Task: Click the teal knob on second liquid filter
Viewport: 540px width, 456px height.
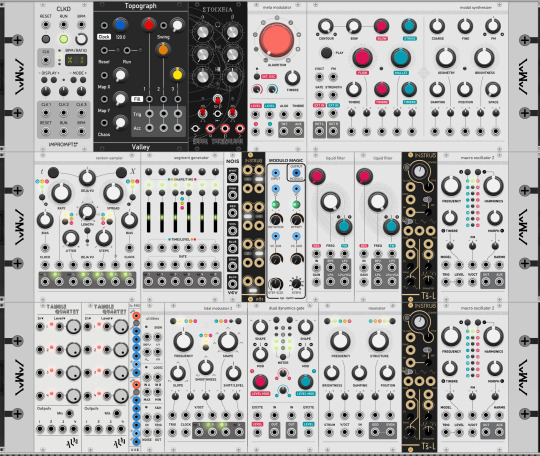Action: tap(391, 226)
